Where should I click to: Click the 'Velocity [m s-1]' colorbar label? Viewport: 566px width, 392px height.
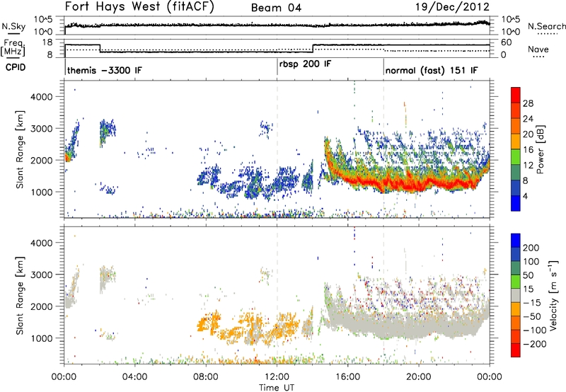553,295
